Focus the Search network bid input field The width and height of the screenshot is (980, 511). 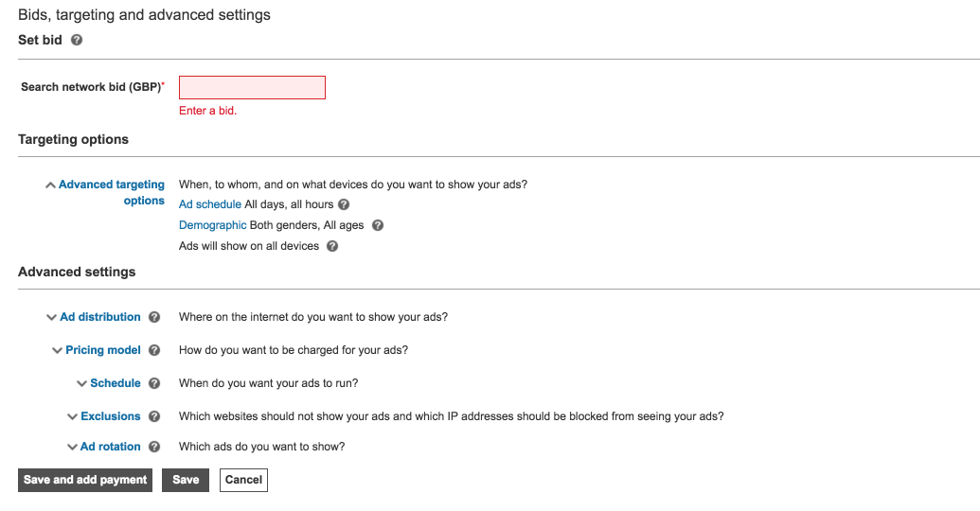click(x=252, y=87)
